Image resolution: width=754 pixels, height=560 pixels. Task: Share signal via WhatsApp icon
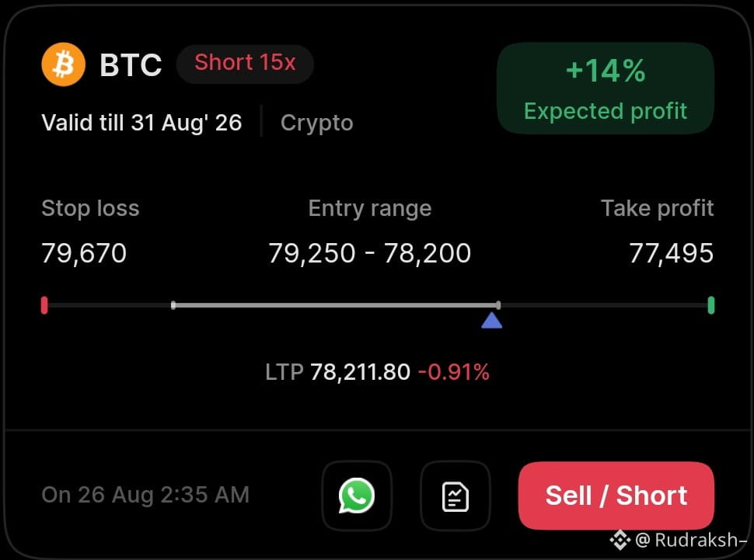[357, 496]
